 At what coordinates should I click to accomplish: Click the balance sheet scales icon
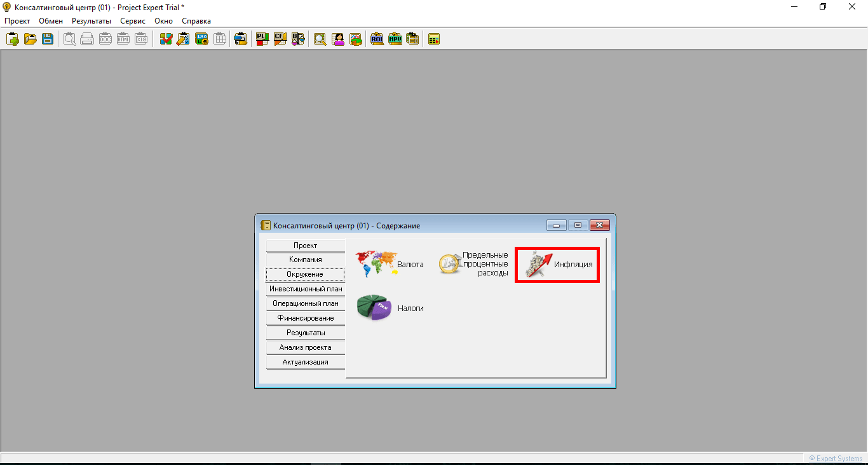click(x=298, y=39)
